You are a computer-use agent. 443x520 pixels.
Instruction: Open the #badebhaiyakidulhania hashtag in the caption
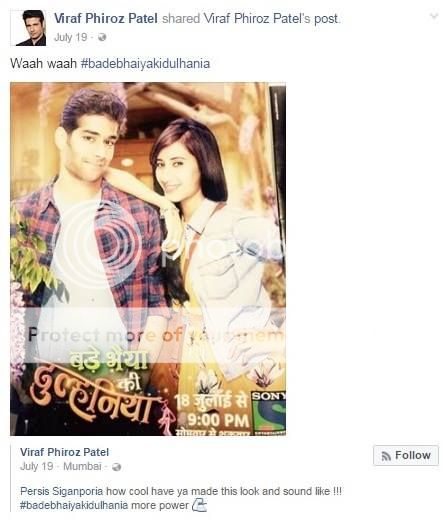(x=145, y=63)
